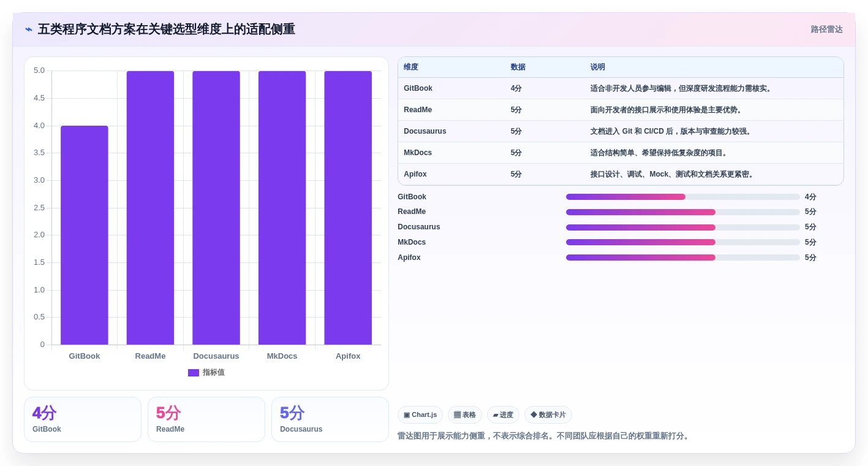Image resolution: width=868 pixels, height=466 pixels.
Task: Click the 2.5 y-axis tick label
Action: tap(39, 208)
